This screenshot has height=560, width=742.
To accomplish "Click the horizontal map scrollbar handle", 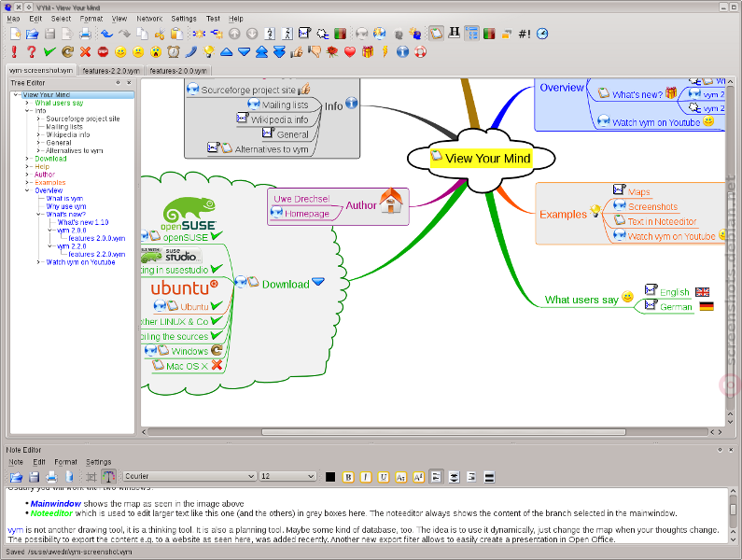I will pyautogui.click(x=443, y=432).
